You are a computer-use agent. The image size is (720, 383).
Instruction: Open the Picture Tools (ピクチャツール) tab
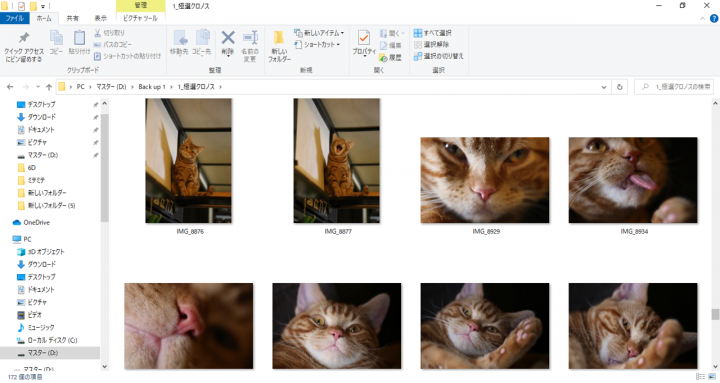[141, 18]
